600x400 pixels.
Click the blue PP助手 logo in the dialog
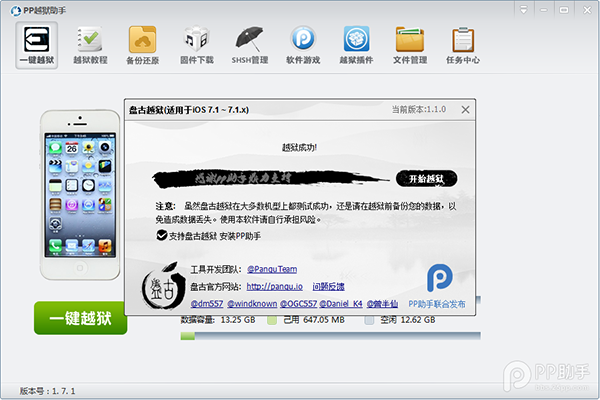pyautogui.click(x=439, y=278)
